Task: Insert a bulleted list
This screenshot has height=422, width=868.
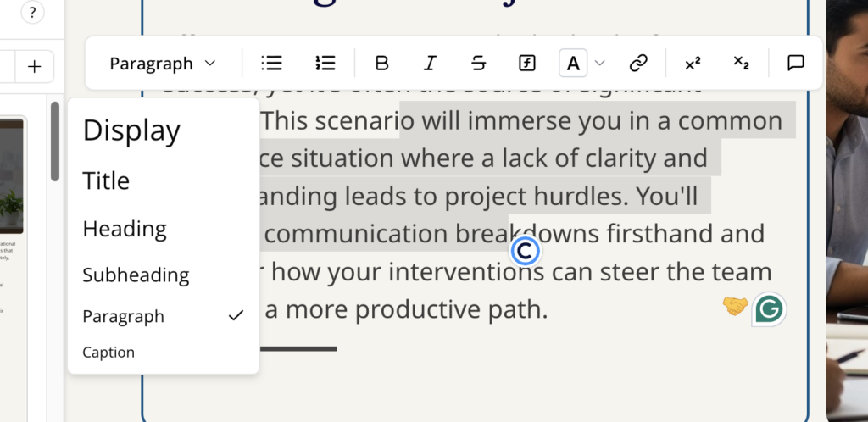Action: (x=272, y=63)
